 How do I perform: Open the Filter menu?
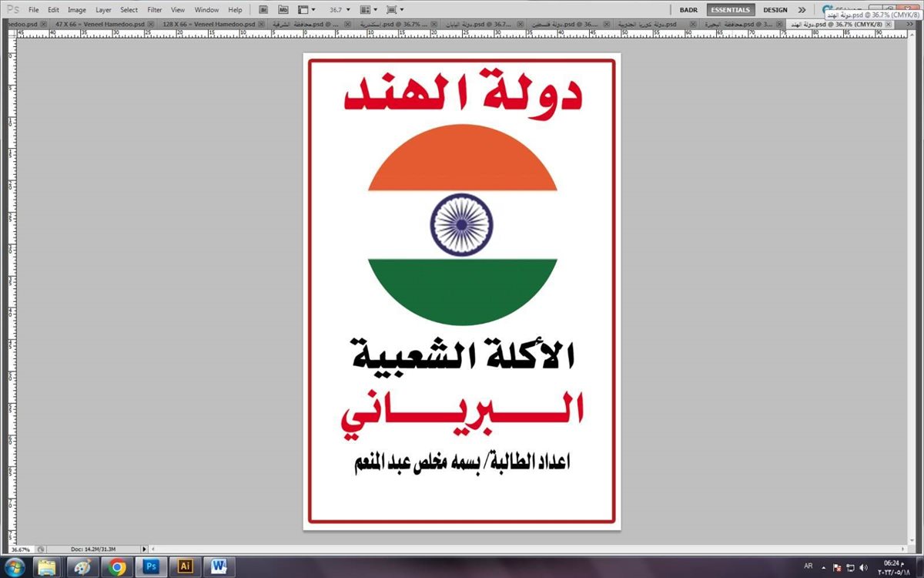click(155, 10)
